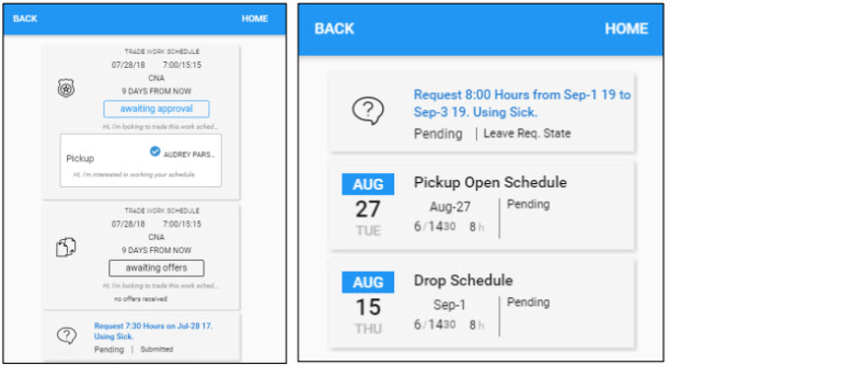Tap HOME in the right phone screen
The image size is (868, 368).
pyautogui.click(x=626, y=29)
